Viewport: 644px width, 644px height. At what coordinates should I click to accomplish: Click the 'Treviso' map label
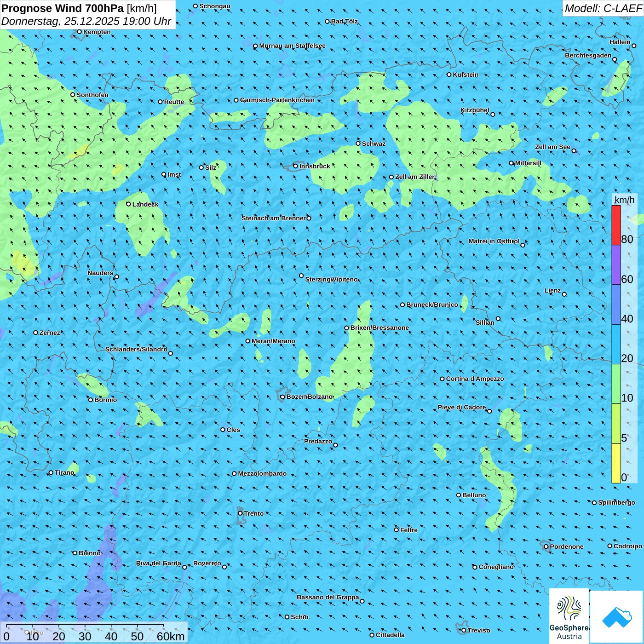click(479, 630)
